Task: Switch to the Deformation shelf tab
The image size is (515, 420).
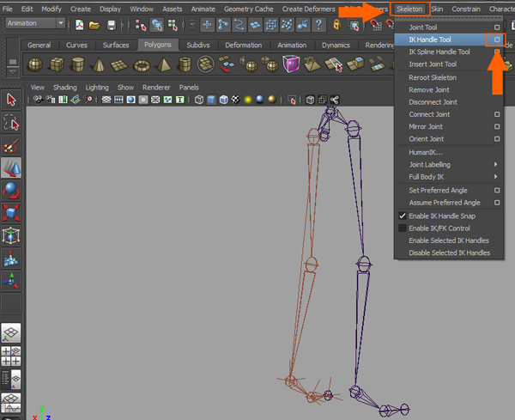Action: (244, 46)
